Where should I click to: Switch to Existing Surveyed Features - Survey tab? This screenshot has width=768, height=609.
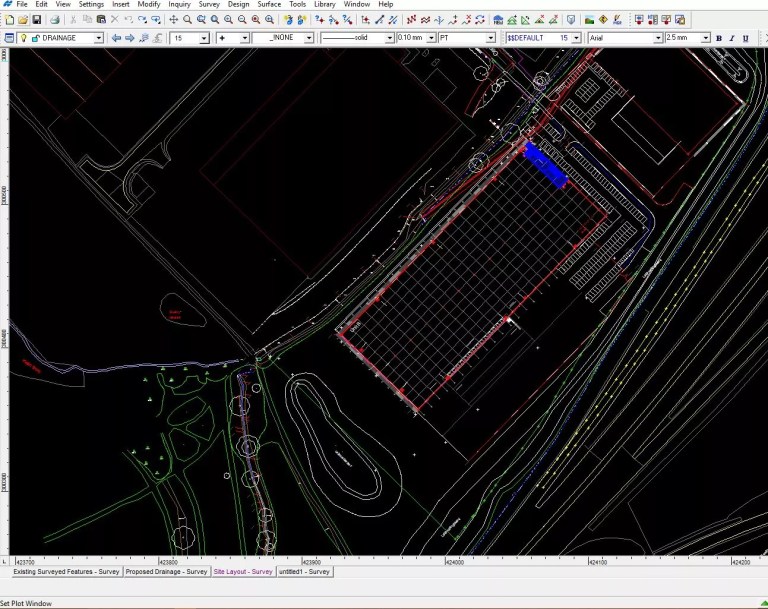(x=66, y=572)
